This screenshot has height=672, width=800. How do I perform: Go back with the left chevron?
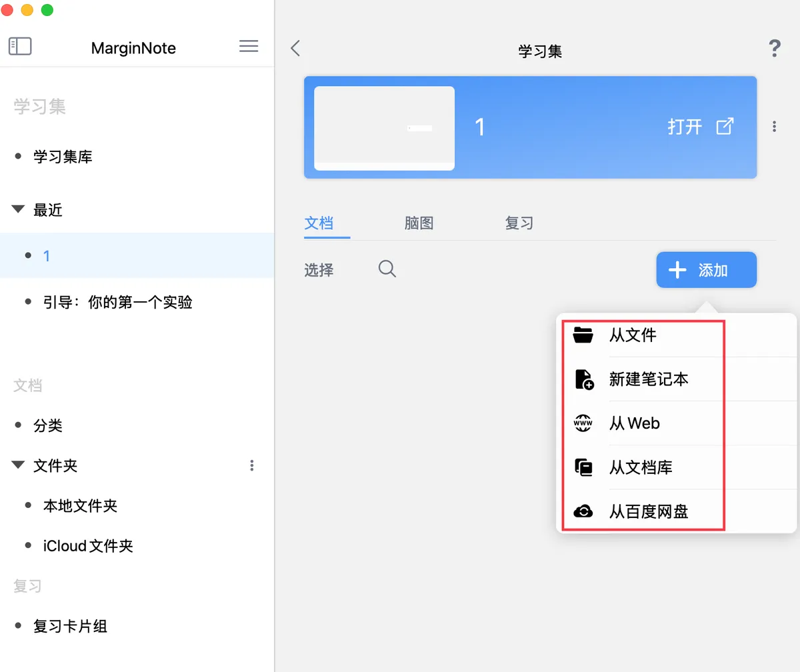(x=296, y=48)
